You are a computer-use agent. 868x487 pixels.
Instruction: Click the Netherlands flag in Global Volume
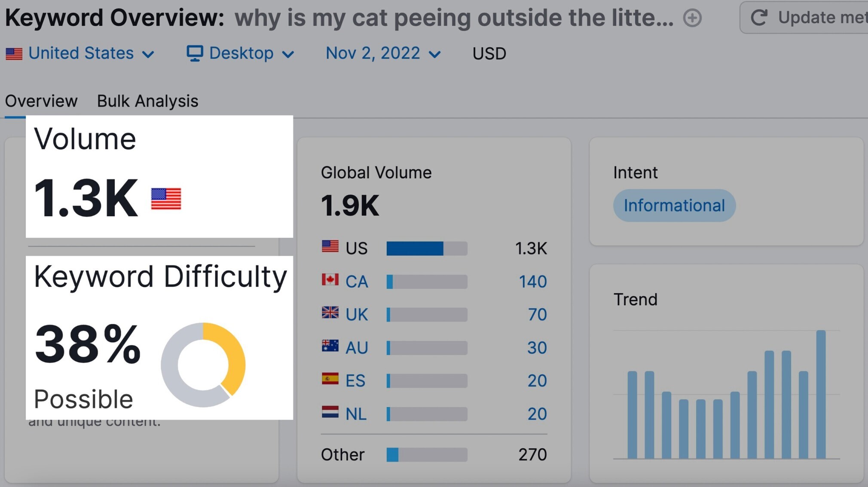330,412
